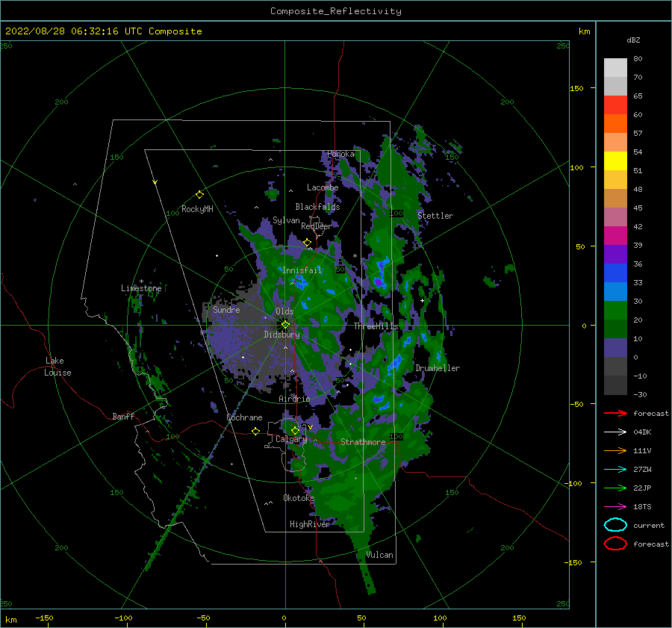Image resolution: width=672 pixels, height=628 pixels.
Task: Click the Stettler label
Action: [435, 216]
